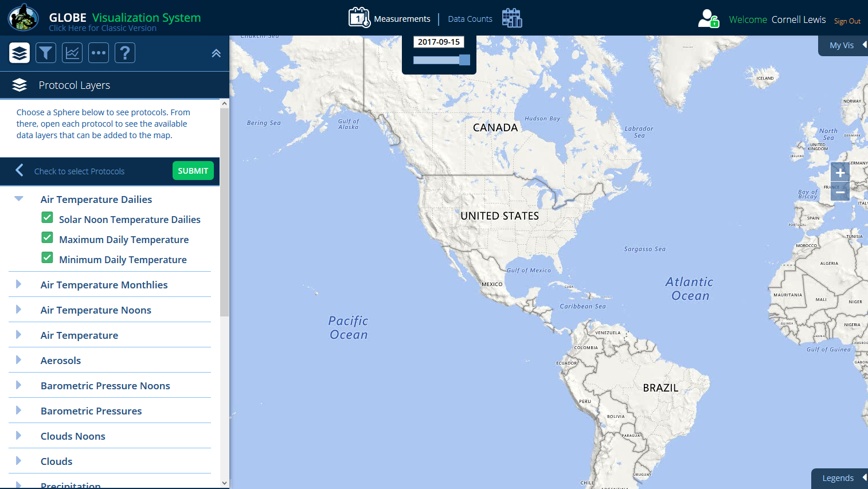Click Hudson Bay map label
This screenshot has height=489, width=868.
[x=542, y=119]
